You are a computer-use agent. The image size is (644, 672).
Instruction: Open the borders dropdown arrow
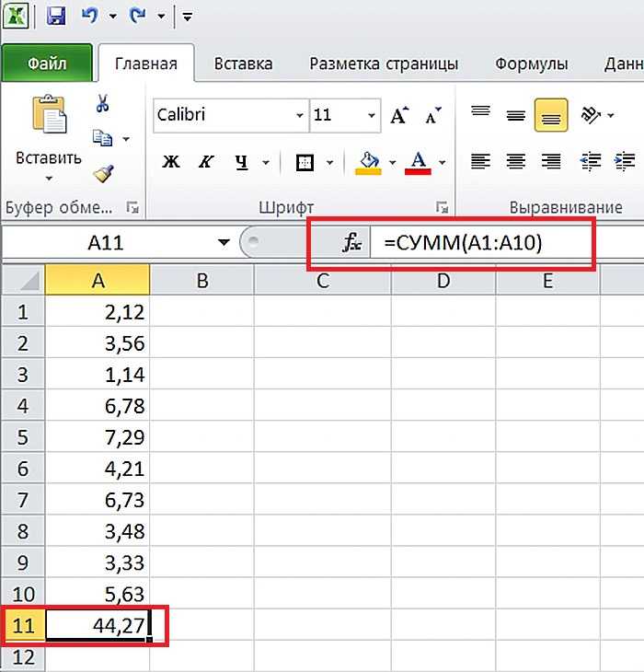(329, 162)
